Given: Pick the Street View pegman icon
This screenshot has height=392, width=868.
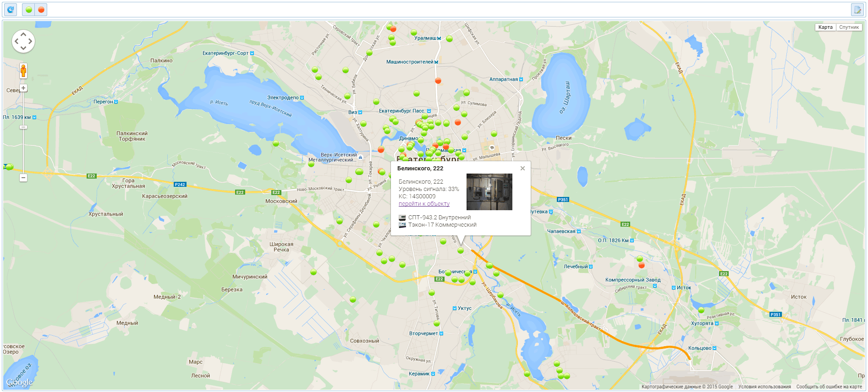Looking at the screenshot, I should coord(23,71).
